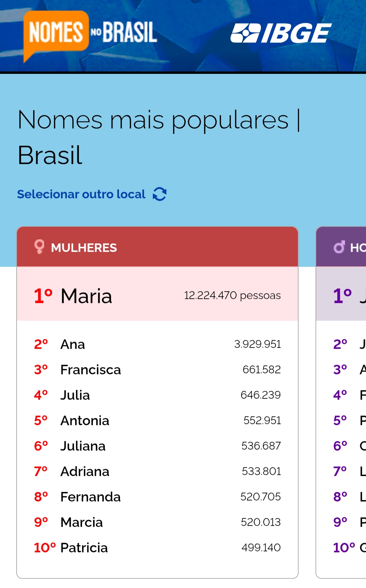This screenshot has width=366, height=588.
Task: Click the IBGE logo
Action: (x=281, y=33)
